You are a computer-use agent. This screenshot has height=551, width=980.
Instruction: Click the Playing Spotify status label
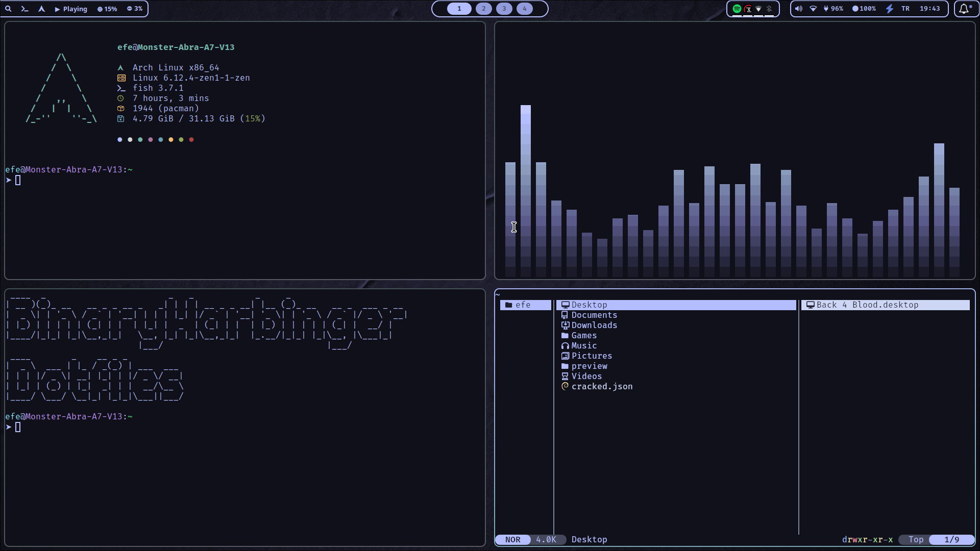point(71,9)
